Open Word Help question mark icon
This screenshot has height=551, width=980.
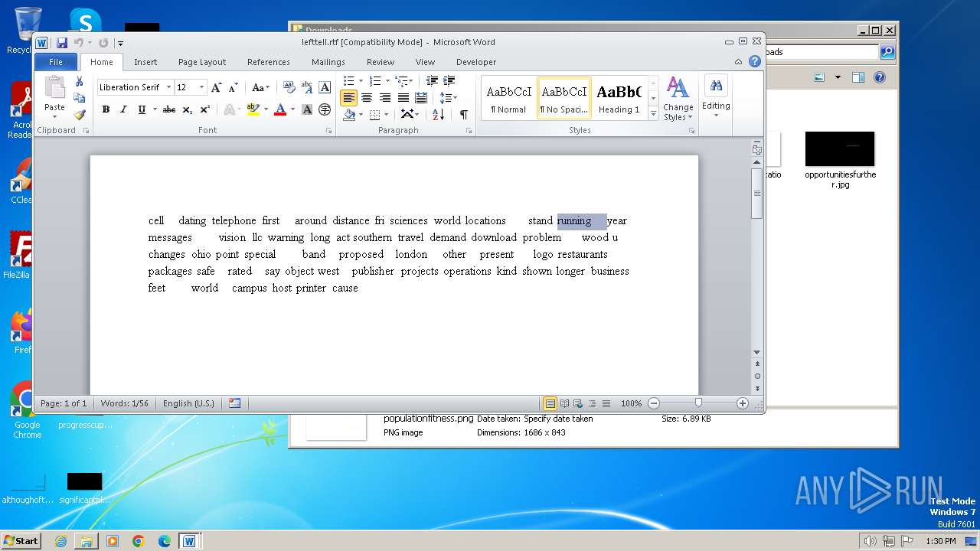tap(755, 61)
